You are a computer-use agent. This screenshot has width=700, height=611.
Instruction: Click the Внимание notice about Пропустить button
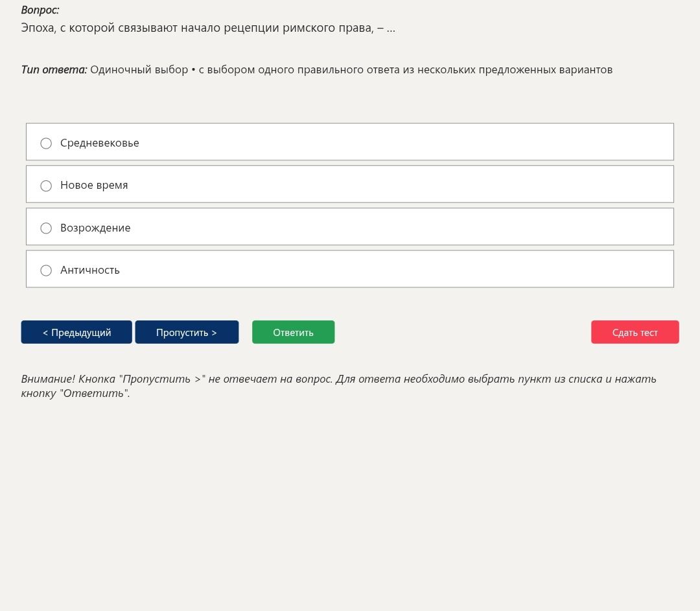[339, 386]
